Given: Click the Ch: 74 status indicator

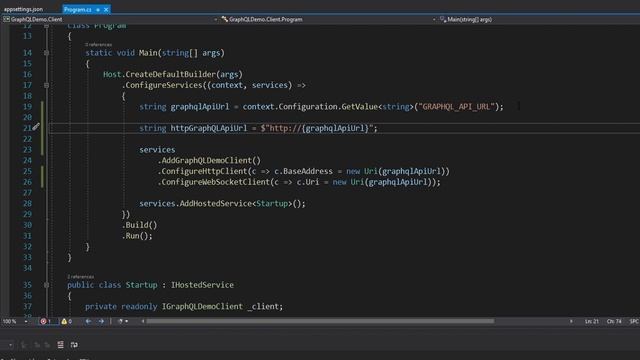Looking at the screenshot, I should (x=614, y=322).
